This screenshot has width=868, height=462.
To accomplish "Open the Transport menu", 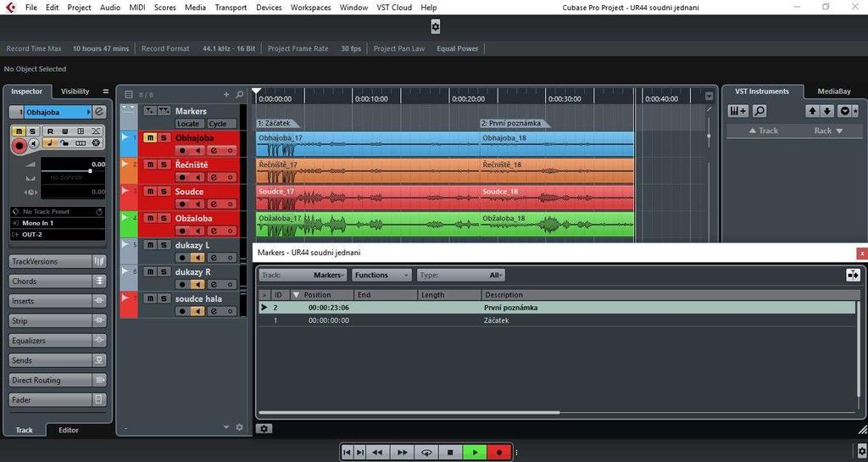I will point(231,7).
